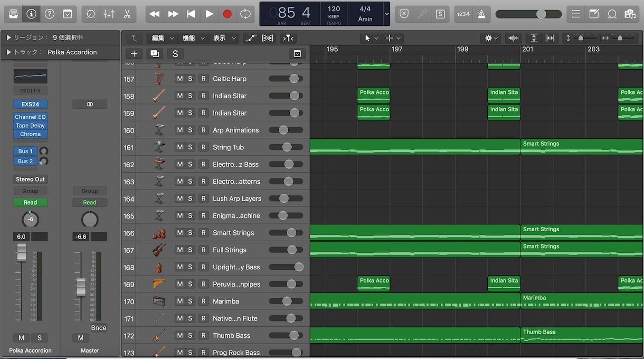The image size is (644, 359).
Task: Open the Mixer icon in toolbar
Action: (109, 14)
